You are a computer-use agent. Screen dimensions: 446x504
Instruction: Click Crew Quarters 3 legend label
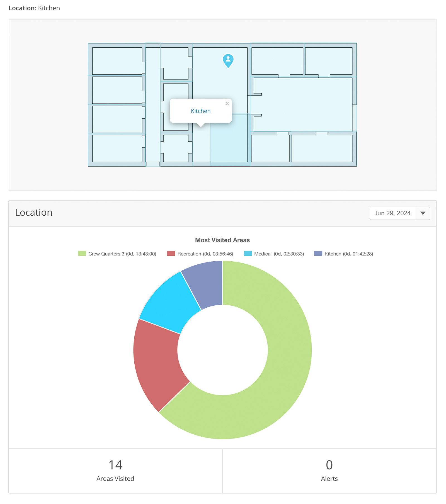pos(122,254)
